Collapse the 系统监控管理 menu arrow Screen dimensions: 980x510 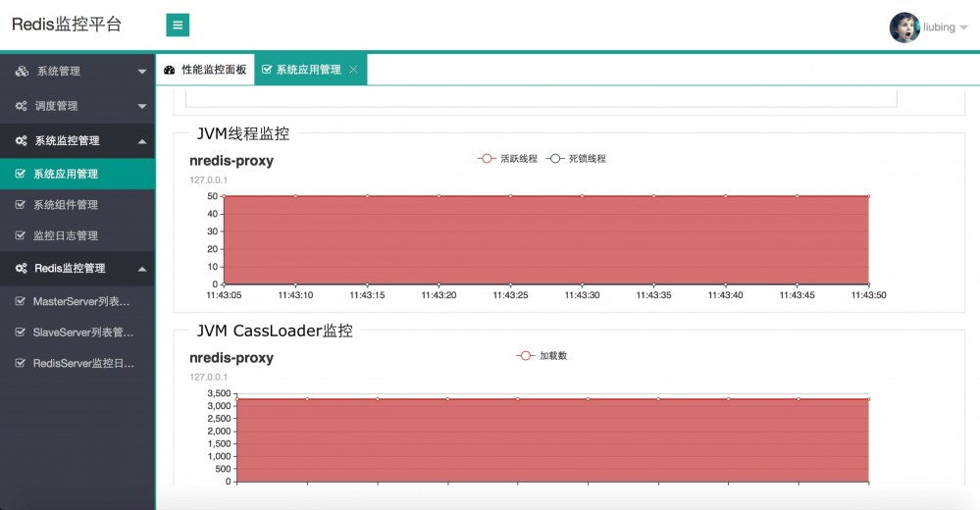tap(142, 142)
